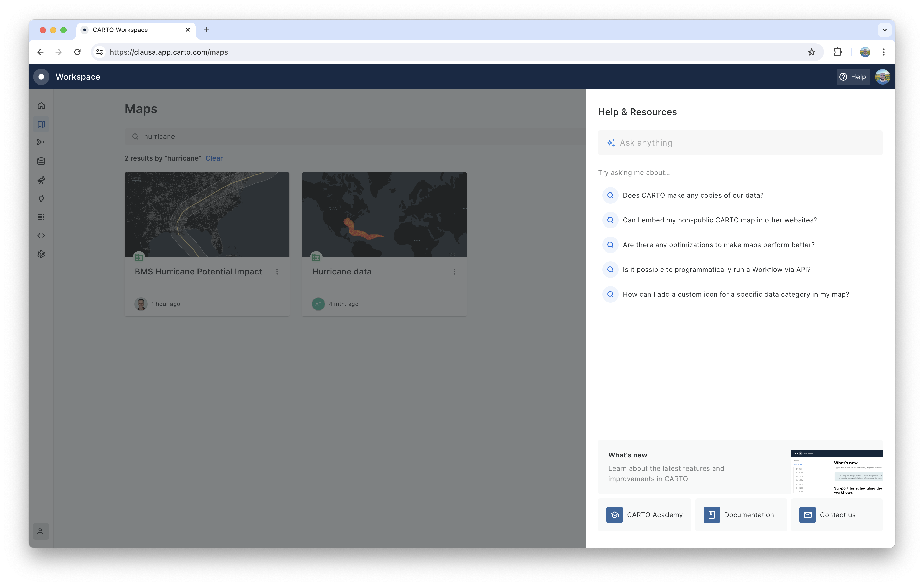Open the Developers code brackets icon
The width and height of the screenshot is (924, 586).
tap(41, 236)
